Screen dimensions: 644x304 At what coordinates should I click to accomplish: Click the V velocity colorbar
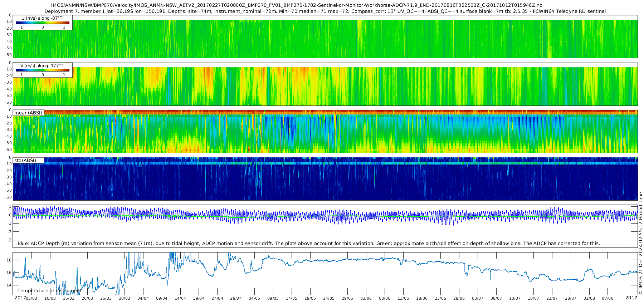43,70
